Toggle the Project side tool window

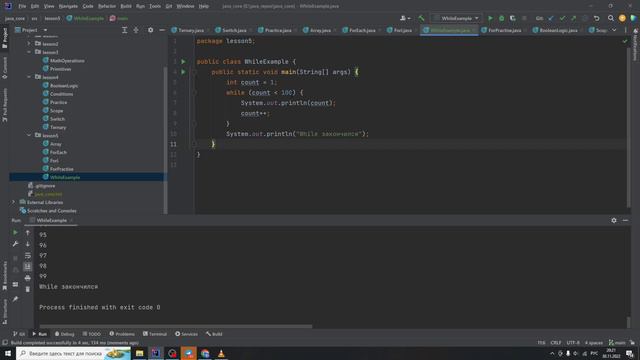[4, 38]
